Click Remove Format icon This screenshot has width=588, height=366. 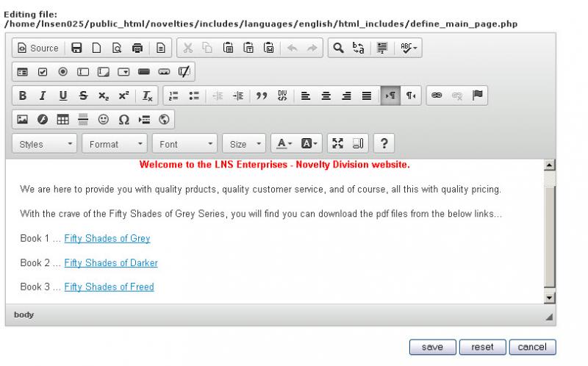coord(147,96)
